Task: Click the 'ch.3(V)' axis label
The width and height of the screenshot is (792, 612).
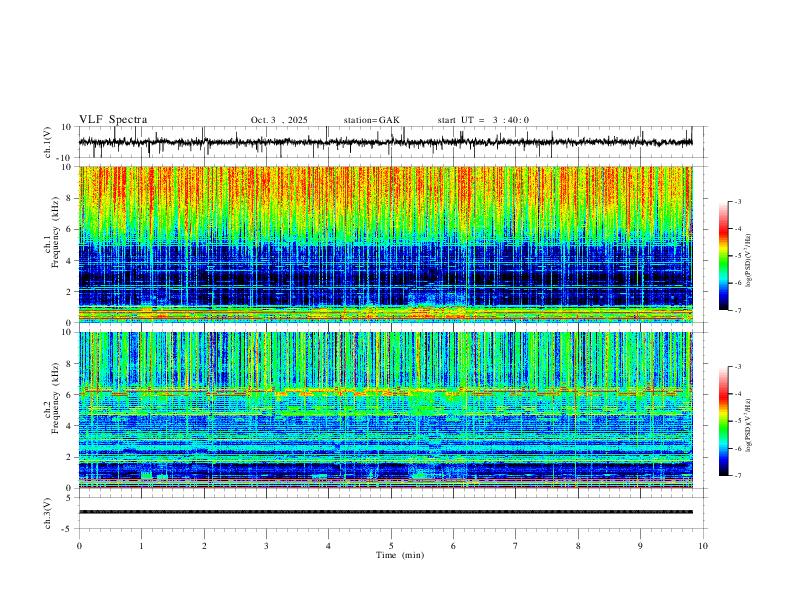Action: [48, 513]
